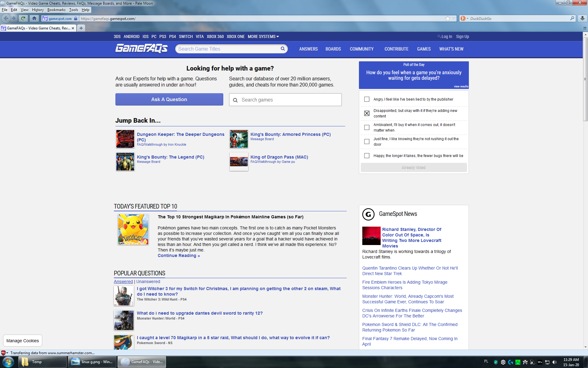This screenshot has width=588, height=368.
Task: Open King's Bounty: The Legend cover thumbnail
Action: pos(125,162)
